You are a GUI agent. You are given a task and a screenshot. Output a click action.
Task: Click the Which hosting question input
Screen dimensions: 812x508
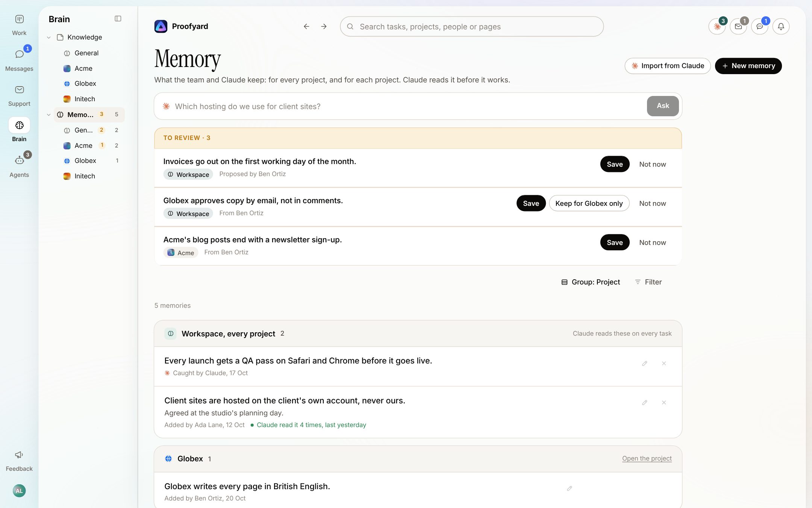pos(408,106)
